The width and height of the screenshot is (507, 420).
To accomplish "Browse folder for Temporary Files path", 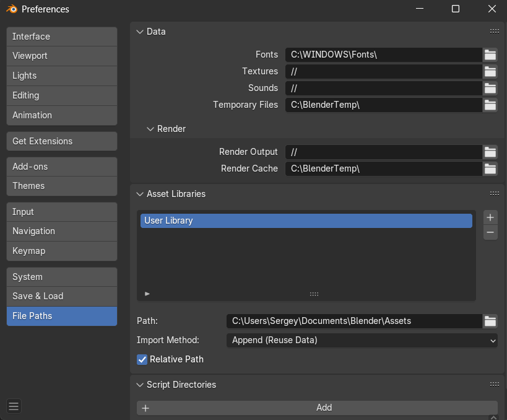I will click(490, 105).
